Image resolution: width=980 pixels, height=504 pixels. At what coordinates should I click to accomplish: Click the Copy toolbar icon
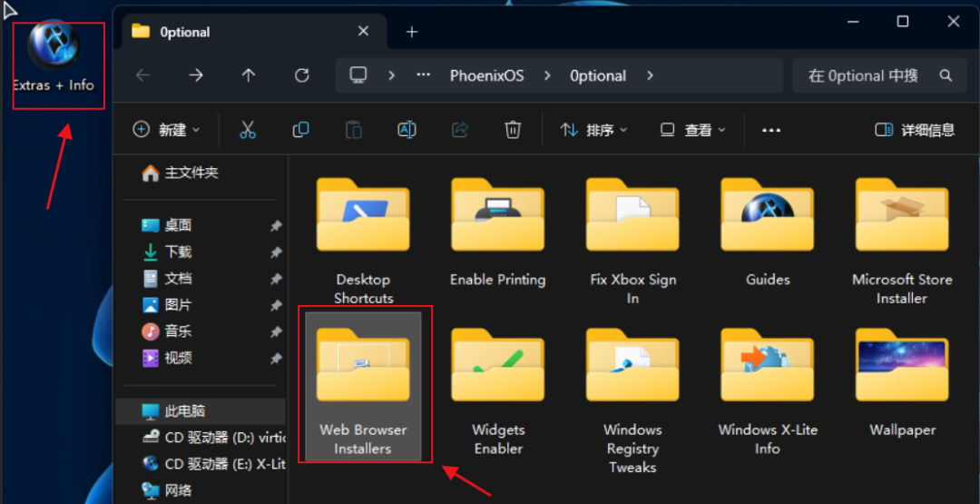tap(300, 130)
